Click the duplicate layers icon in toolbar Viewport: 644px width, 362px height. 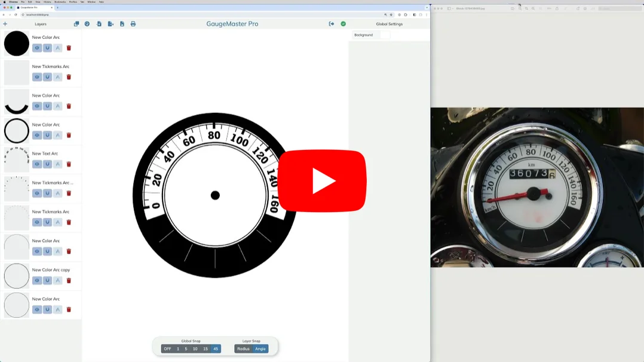(x=76, y=24)
